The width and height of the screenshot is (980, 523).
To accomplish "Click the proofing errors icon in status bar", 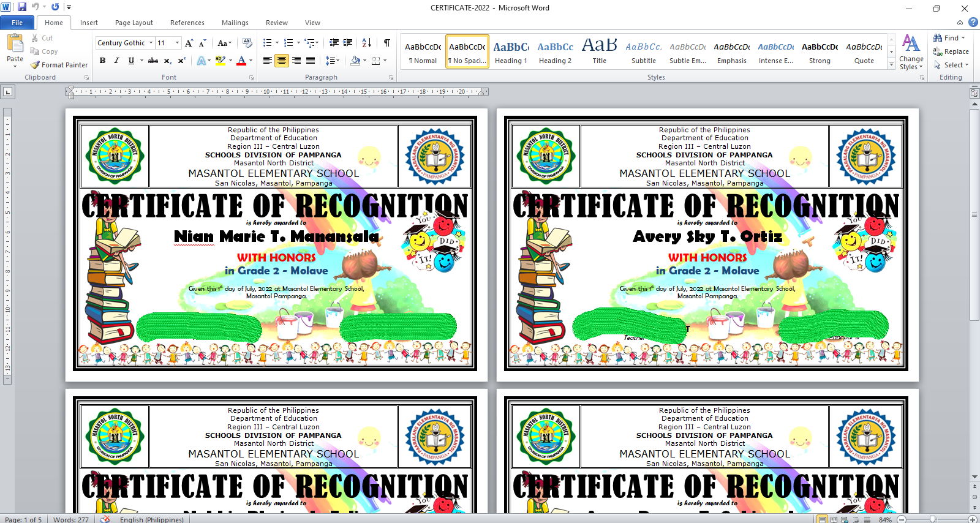I will coord(105,519).
